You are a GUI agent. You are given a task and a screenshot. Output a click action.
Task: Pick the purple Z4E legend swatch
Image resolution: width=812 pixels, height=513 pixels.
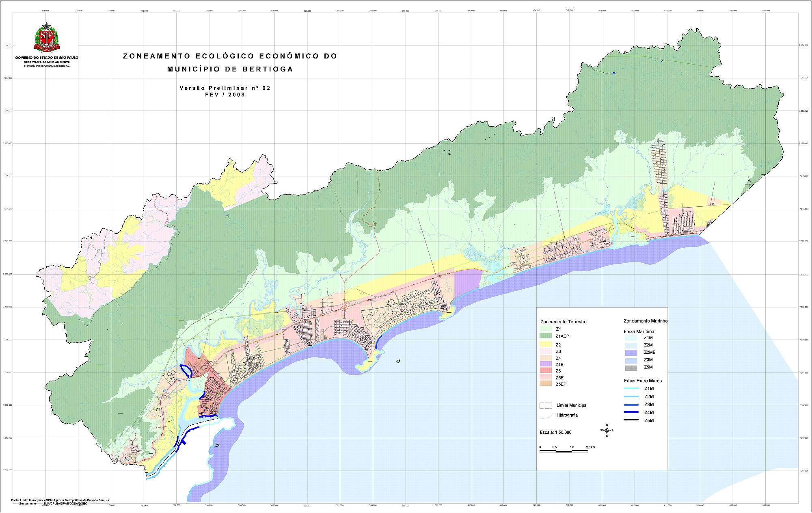click(546, 364)
